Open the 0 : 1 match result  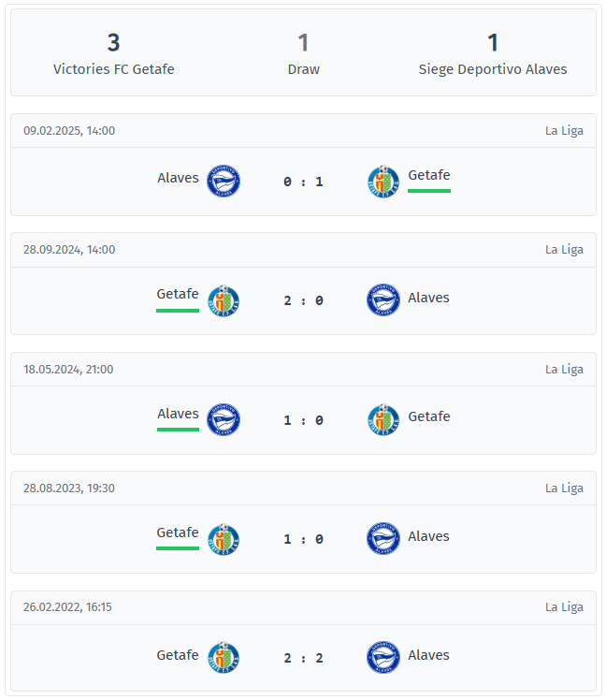click(303, 182)
